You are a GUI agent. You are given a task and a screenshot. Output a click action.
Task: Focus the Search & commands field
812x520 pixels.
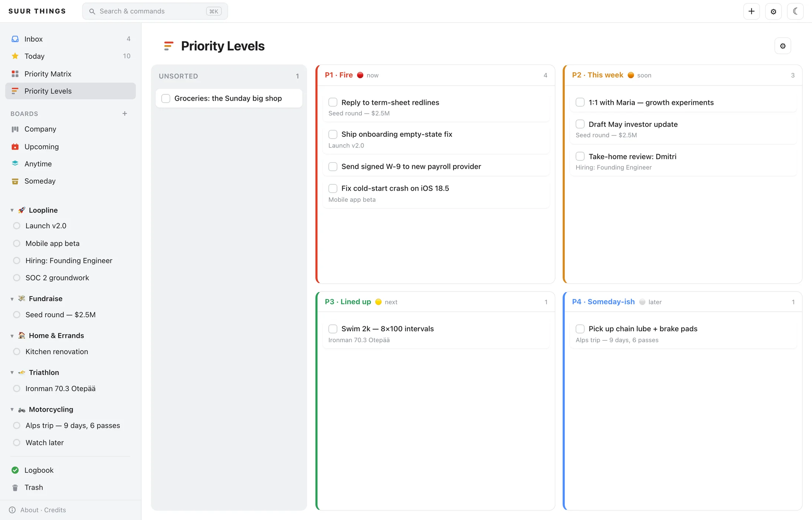click(x=155, y=11)
